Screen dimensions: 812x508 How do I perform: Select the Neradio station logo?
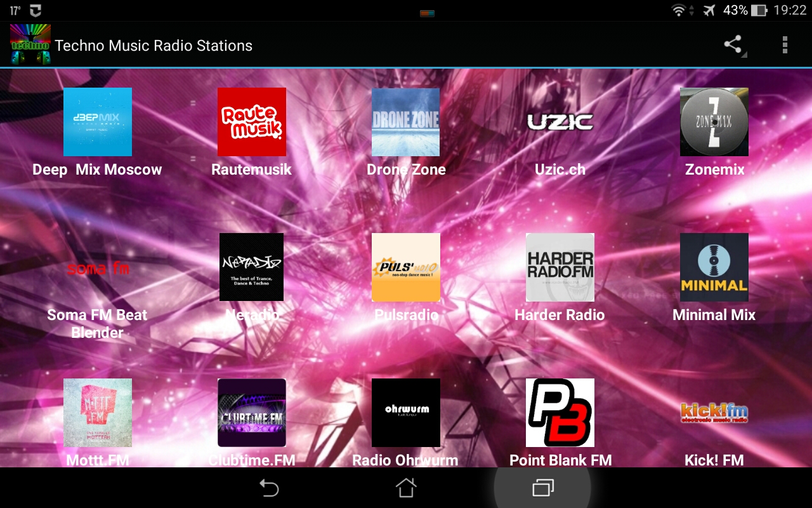pyautogui.click(x=251, y=267)
